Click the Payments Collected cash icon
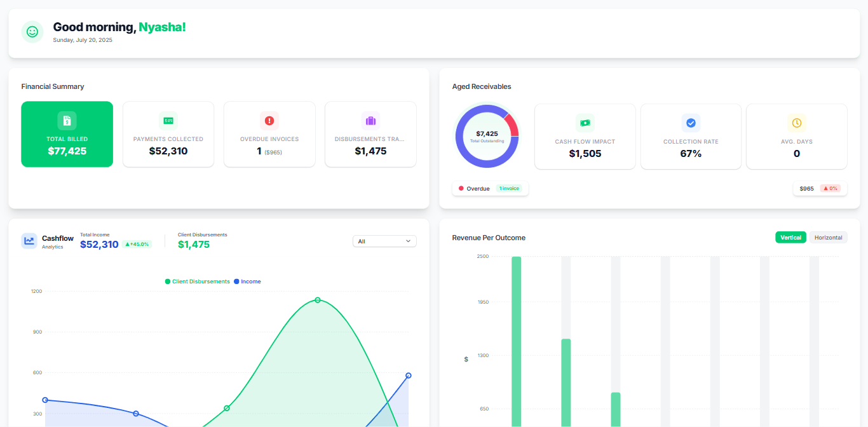The image size is (868, 427). pyautogui.click(x=168, y=120)
